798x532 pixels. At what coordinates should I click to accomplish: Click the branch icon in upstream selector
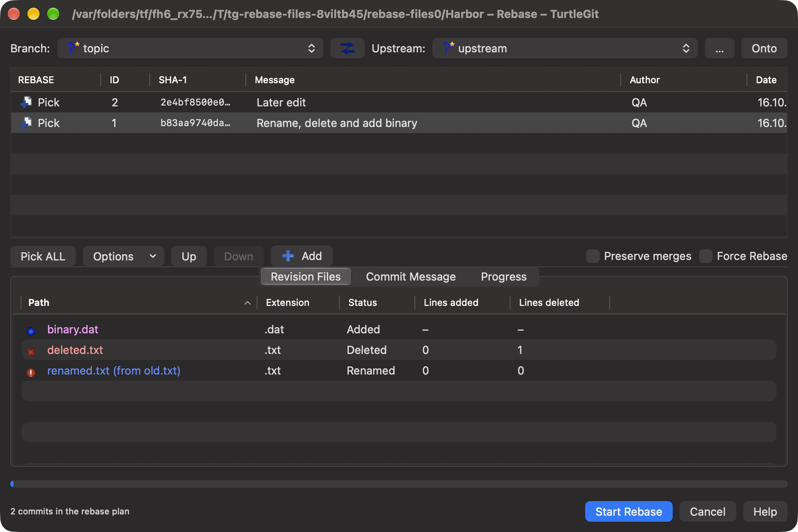tap(448, 48)
